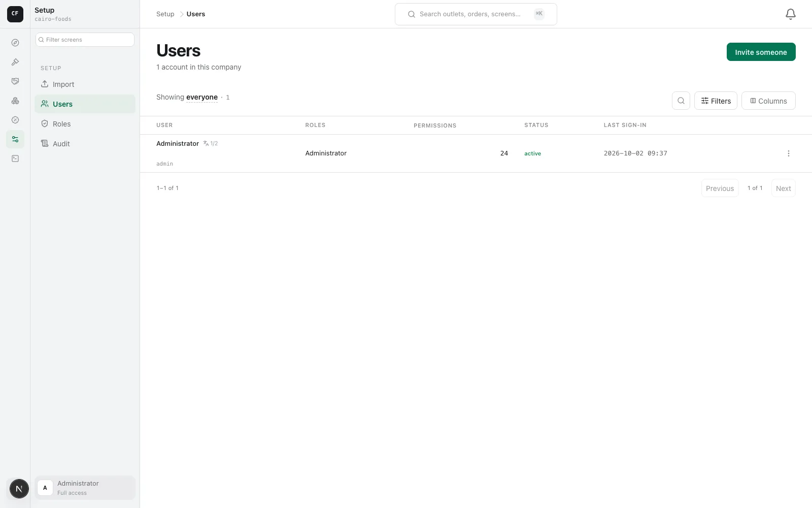Click Setup in the breadcrumb
Screen dimensions: 812x508
point(165,14)
